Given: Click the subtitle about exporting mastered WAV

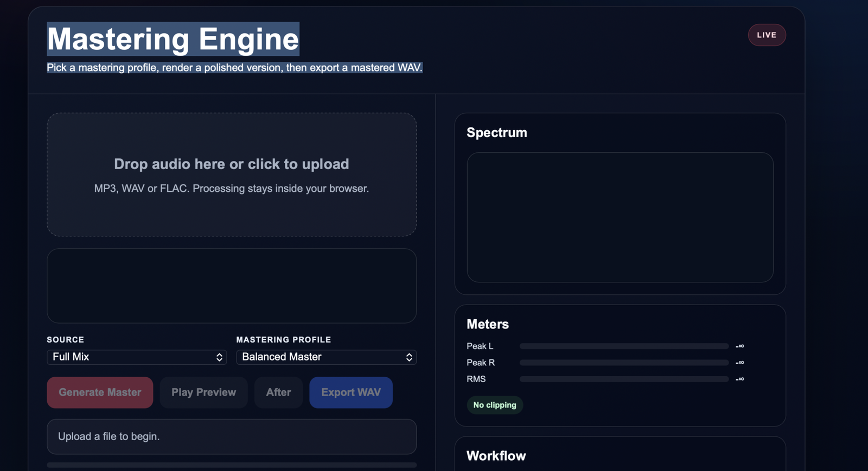Looking at the screenshot, I should coord(234,68).
